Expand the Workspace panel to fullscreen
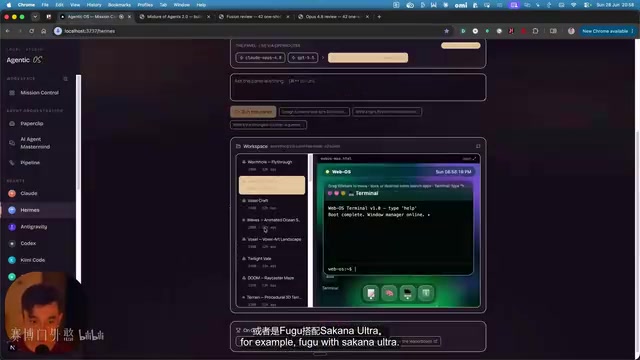 coord(478,146)
